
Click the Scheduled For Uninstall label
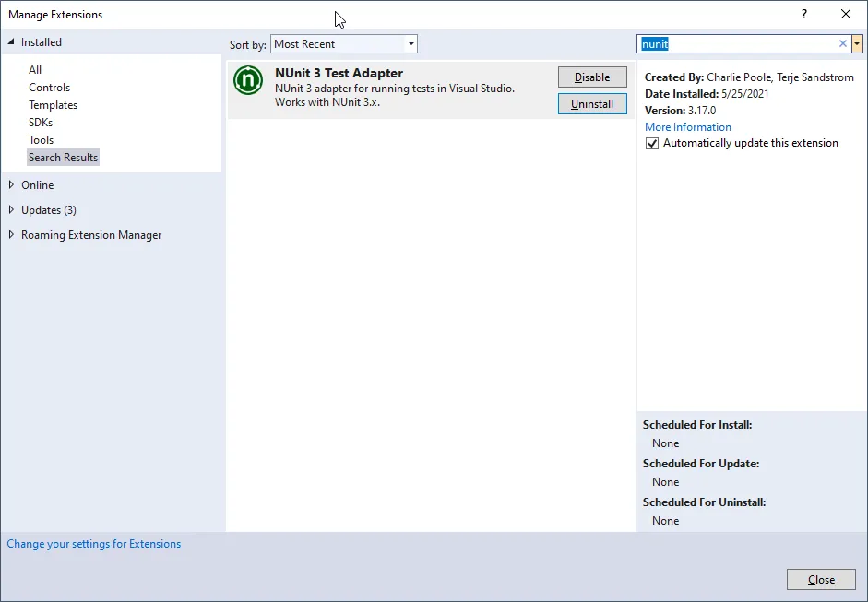coord(704,502)
